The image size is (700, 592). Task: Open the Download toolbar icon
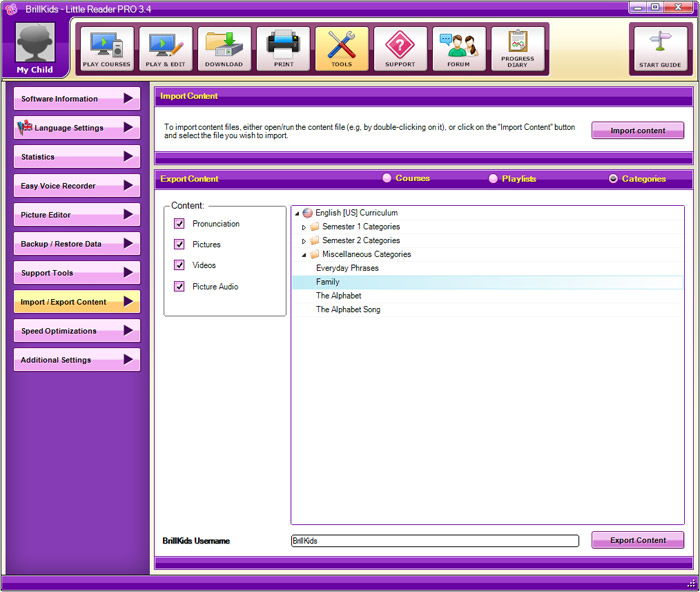224,49
